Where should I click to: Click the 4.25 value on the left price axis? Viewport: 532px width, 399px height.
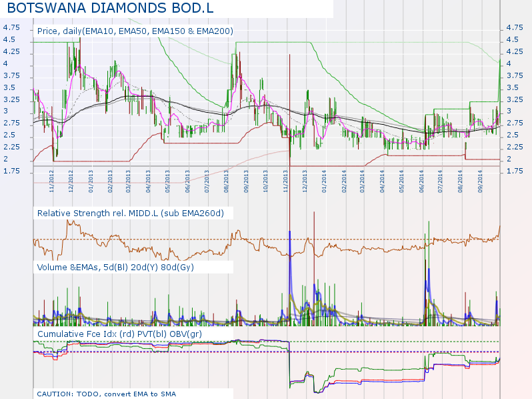pyautogui.click(x=11, y=51)
